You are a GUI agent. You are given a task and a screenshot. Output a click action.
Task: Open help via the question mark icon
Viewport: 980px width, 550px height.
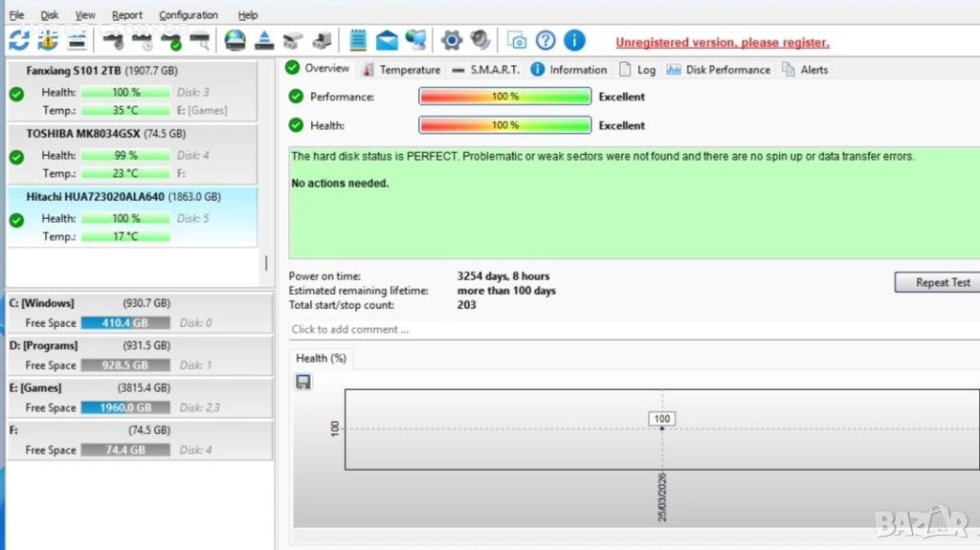546,40
